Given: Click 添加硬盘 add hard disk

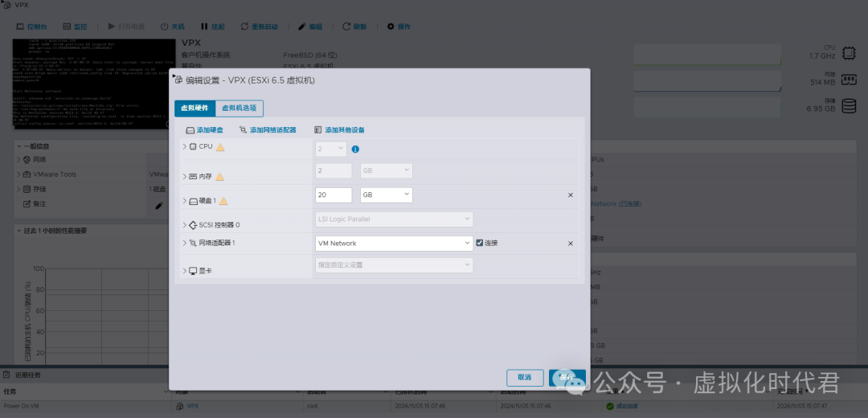Looking at the screenshot, I should 204,130.
